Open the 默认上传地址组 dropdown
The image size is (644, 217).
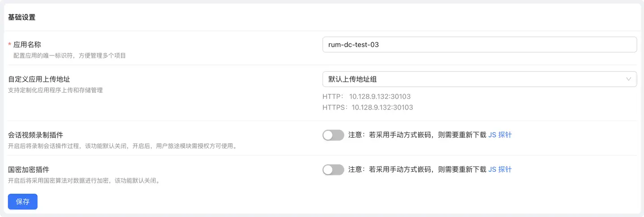(474, 79)
